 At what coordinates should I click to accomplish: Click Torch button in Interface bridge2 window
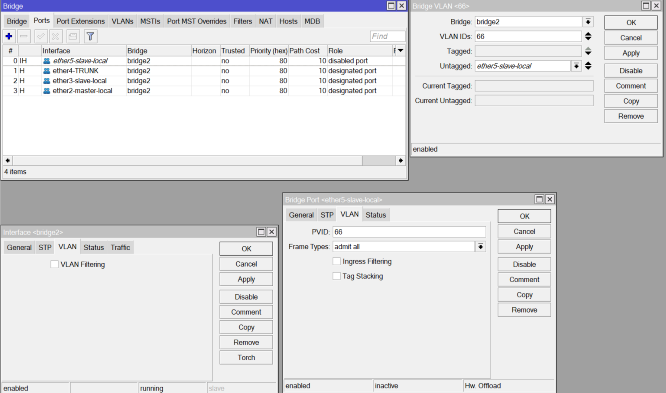(246, 358)
